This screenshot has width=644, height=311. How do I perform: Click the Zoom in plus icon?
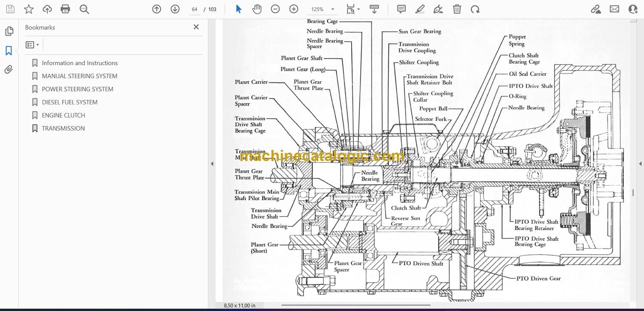294,9
